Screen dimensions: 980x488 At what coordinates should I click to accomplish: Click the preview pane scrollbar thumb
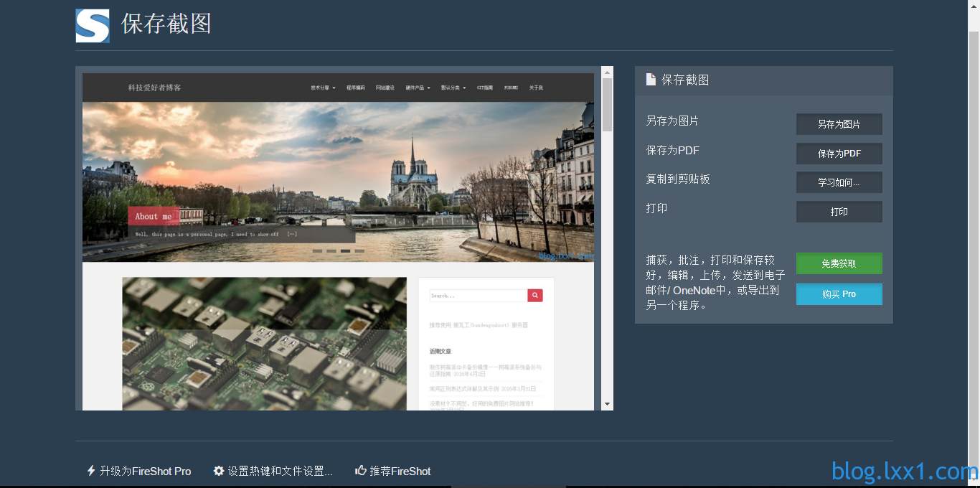coord(608,105)
